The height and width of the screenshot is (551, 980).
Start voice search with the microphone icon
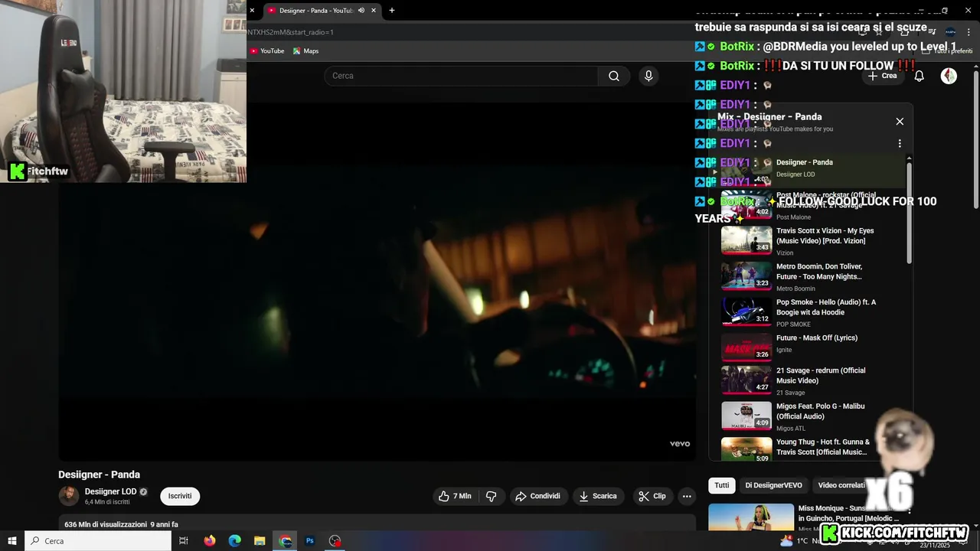(x=648, y=76)
